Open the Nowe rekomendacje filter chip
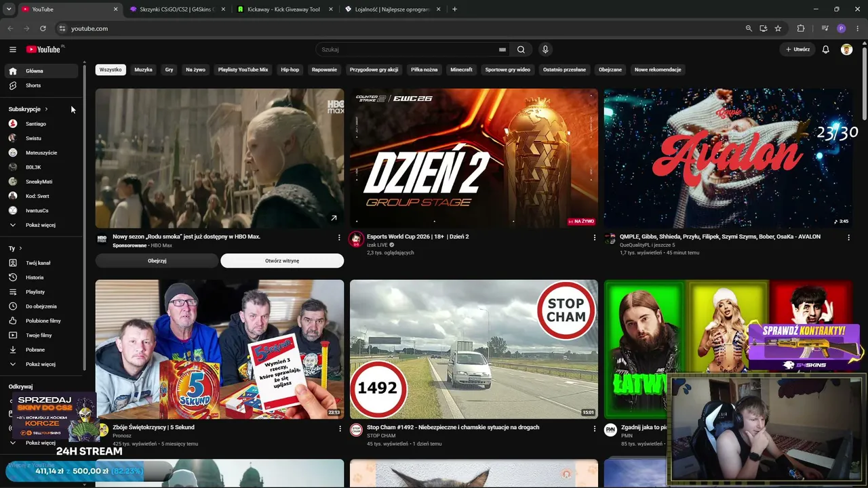This screenshot has height=488, width=868. pos(658,70)
